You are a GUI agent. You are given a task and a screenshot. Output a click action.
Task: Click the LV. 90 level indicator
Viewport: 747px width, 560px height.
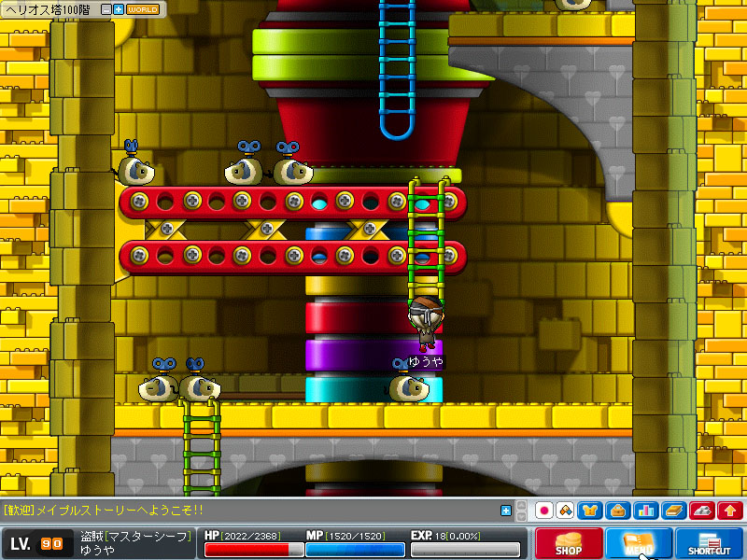36,543
